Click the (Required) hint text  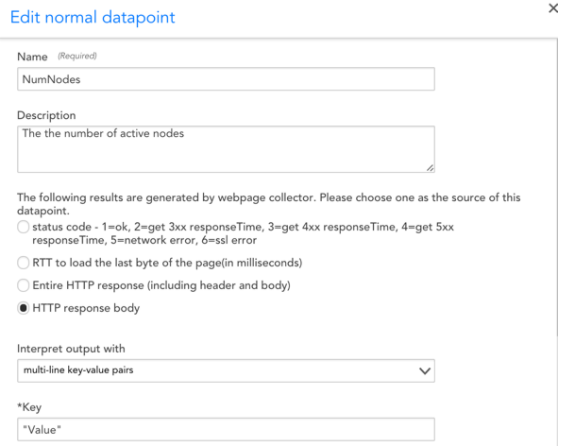(x=77, y=56)
